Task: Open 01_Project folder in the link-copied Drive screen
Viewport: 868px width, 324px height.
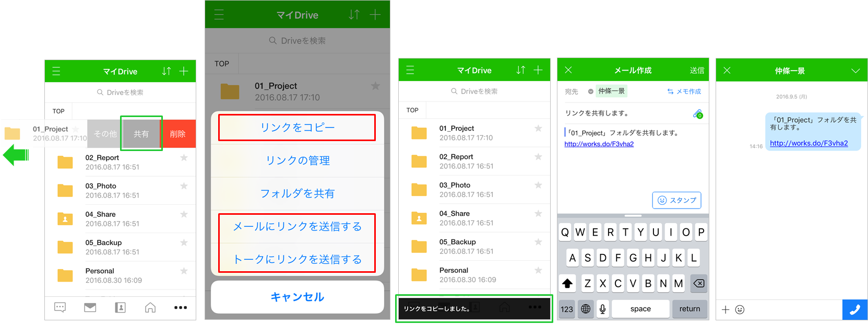Action: [474, 133]
